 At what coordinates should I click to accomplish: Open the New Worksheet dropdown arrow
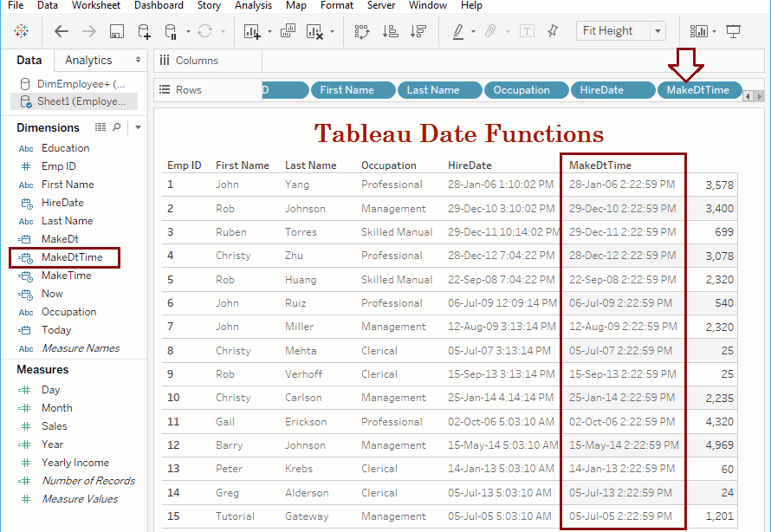tap(269, 32)
